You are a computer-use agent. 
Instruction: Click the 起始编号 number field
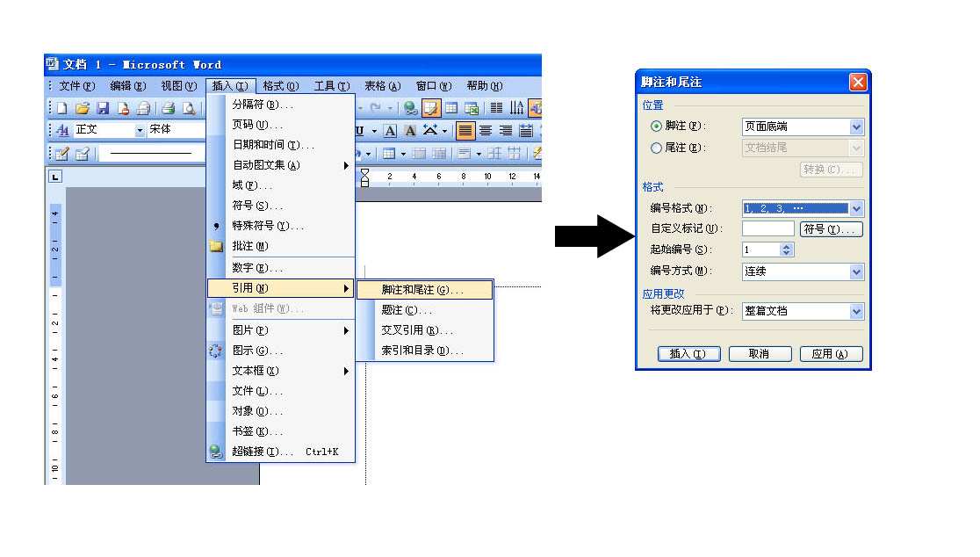click(x=762, y=250)
